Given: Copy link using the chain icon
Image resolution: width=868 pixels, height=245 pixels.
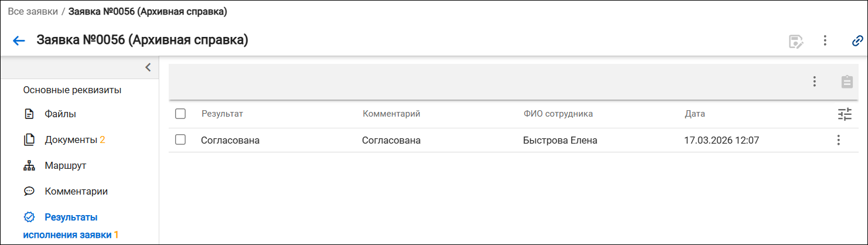Looking at the screenshot, I should tap(857, 40).
